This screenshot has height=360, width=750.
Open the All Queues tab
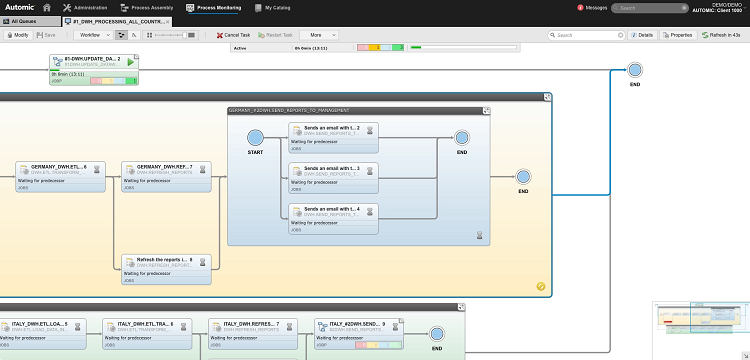pyautogui.click(x=31, y=22)
